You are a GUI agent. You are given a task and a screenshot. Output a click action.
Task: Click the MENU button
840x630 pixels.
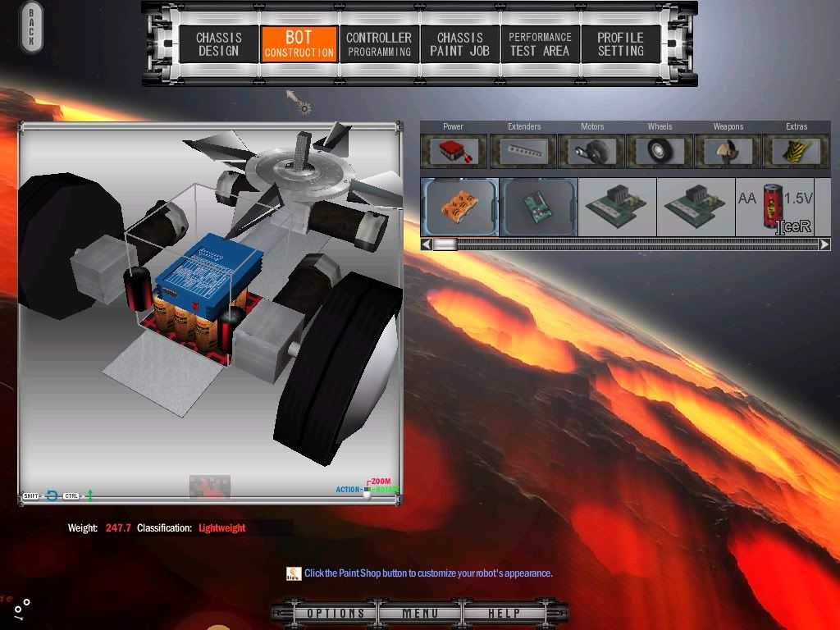point(419,613)
